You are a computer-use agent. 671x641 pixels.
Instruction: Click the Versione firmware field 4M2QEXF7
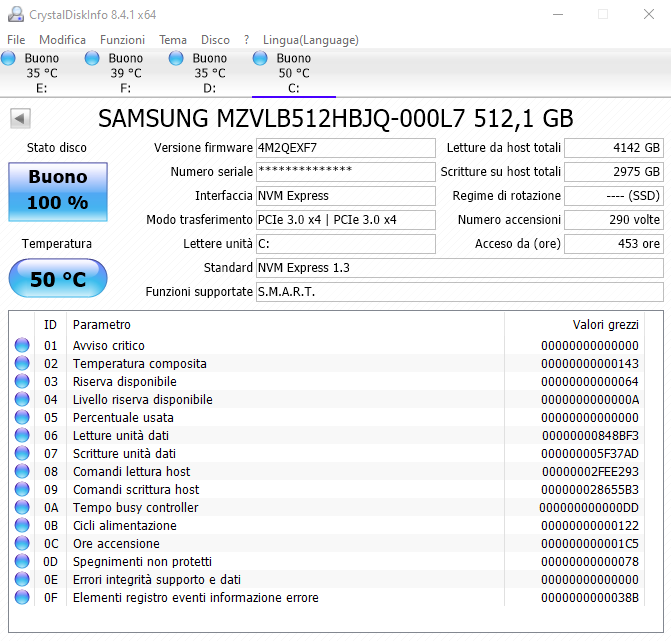[x=346, y=148]
